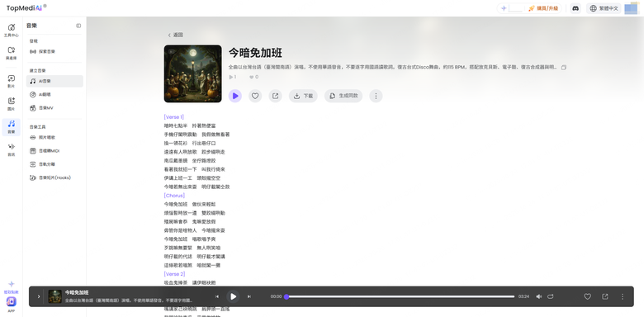Open the 資產庫 asset library in sidebar
This screenshot has width=644, height=317.
click(x=11, y=53)
